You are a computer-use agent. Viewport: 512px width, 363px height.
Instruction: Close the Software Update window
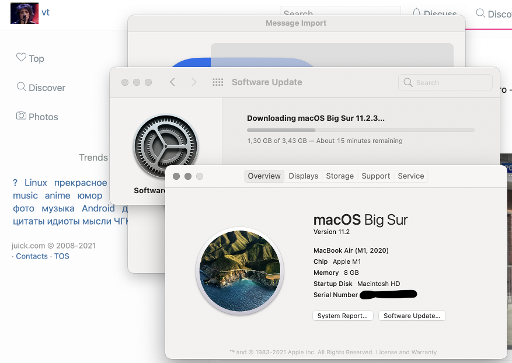pyautogui.click(x=125, y=82)
